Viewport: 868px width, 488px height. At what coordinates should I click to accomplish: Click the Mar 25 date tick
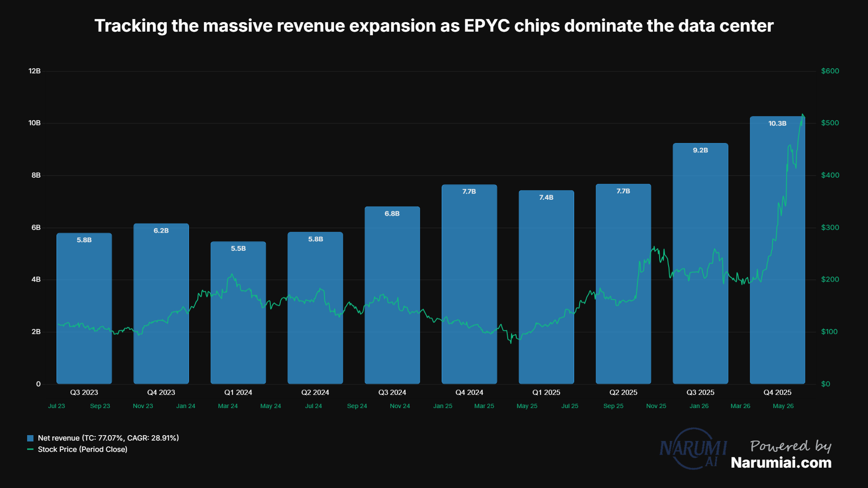[484, 406]
